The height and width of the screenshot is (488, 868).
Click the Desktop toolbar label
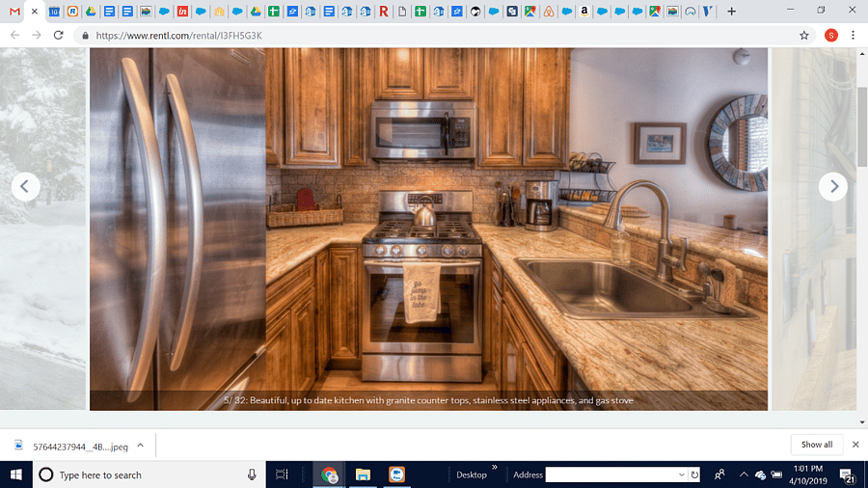[x=471, y=474]
